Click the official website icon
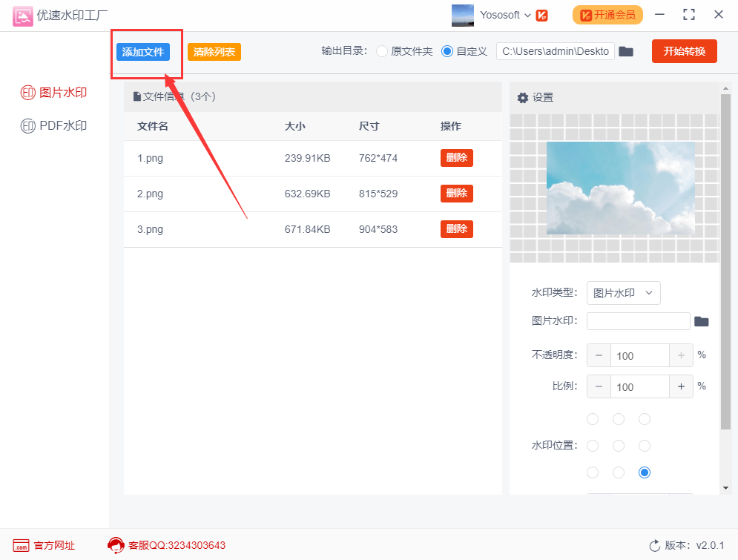 point(22,545)
